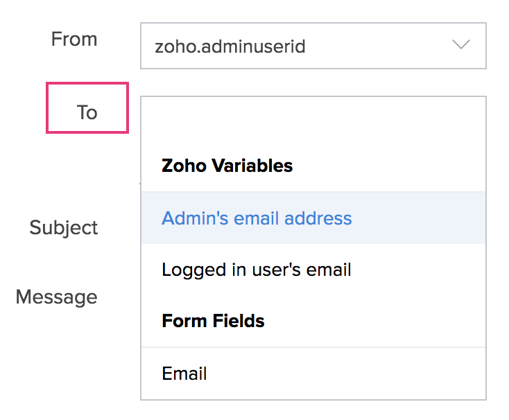Click the Subject field label
The width and height of the screenshot is (509, 420).
pyautogui.click(x=64, y=227)
